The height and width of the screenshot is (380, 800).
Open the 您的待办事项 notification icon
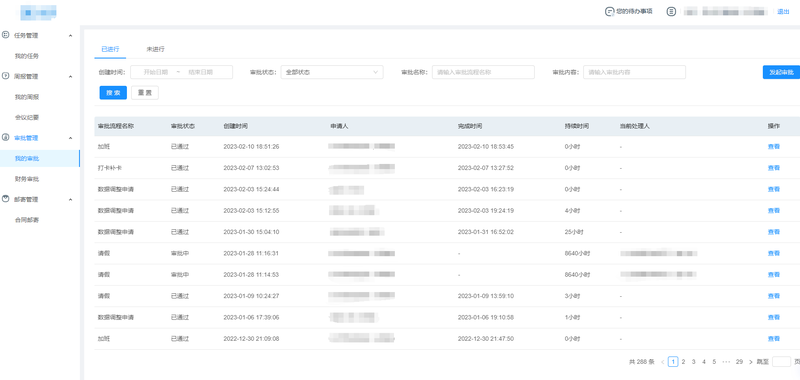point(609,11)
